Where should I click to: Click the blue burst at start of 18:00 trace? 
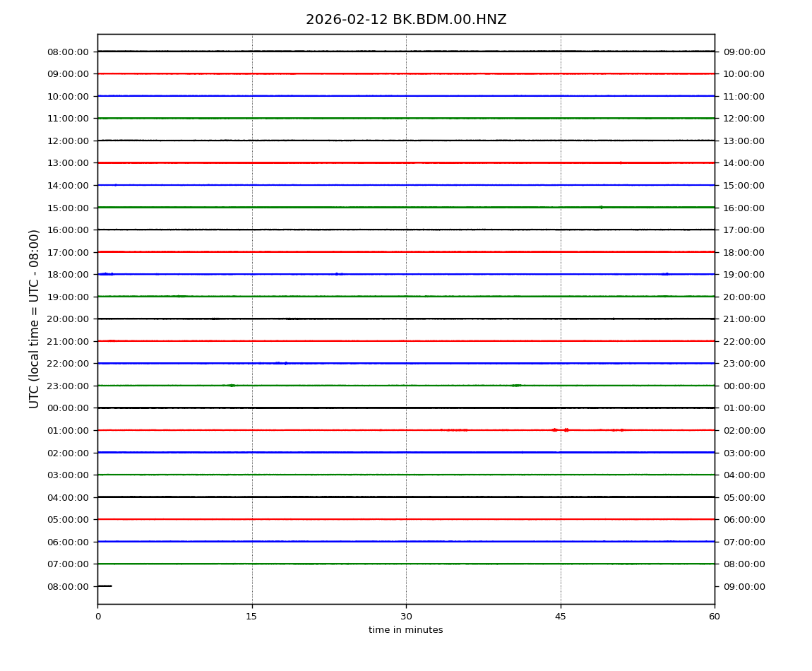[105, 273]
